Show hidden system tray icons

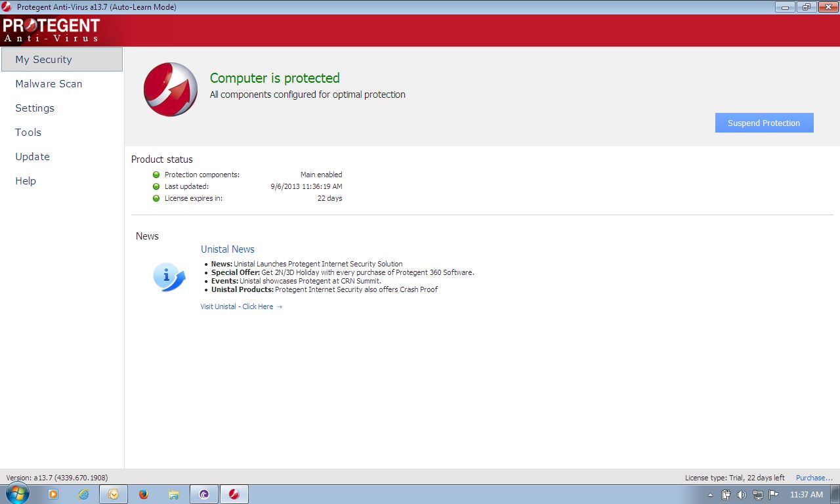711,495
